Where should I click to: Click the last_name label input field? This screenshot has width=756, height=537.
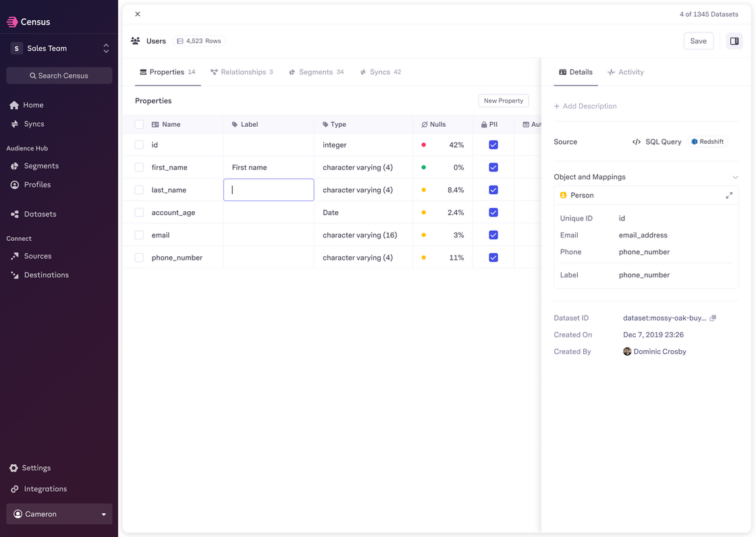click(269, 190)
